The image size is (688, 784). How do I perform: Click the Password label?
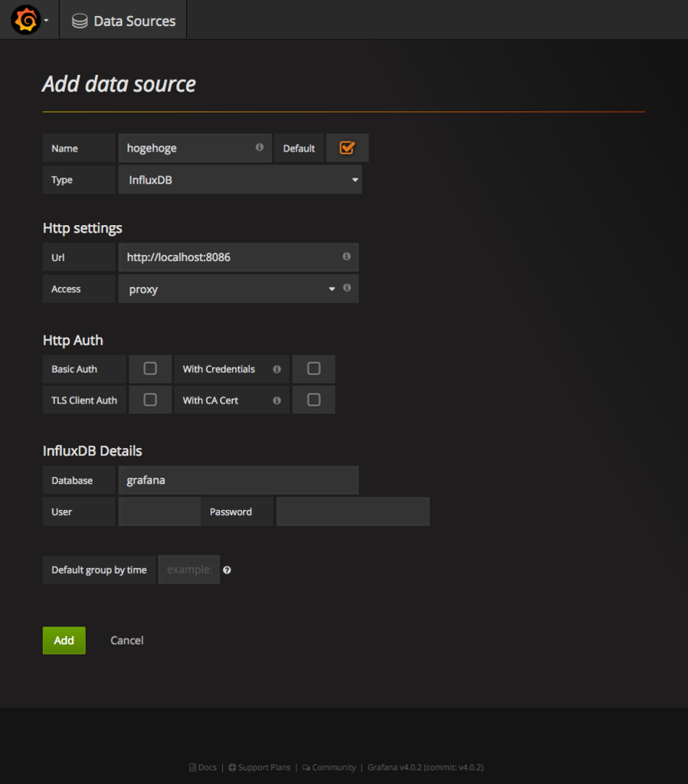231,512
